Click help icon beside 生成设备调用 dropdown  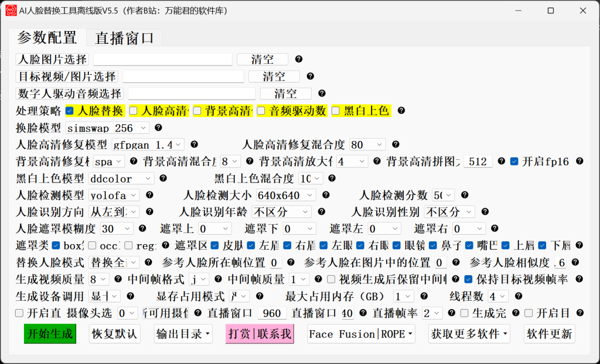coord(130,296)
